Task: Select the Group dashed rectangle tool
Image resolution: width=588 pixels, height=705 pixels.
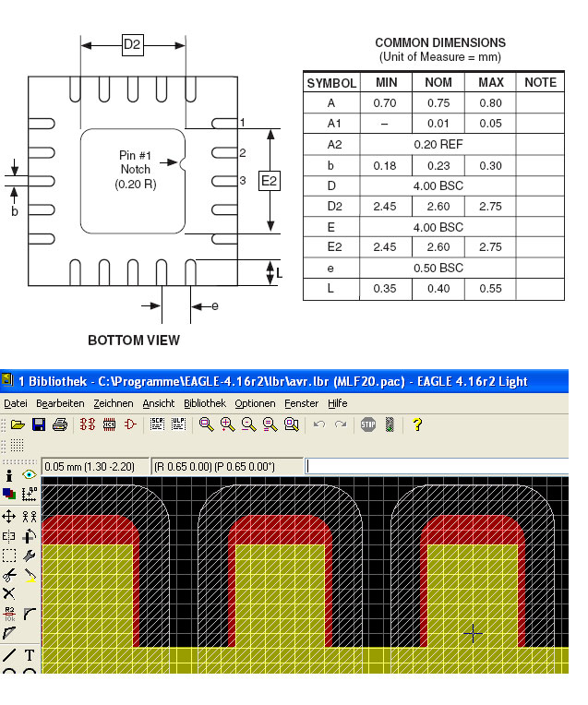Action: pos(9,556)
